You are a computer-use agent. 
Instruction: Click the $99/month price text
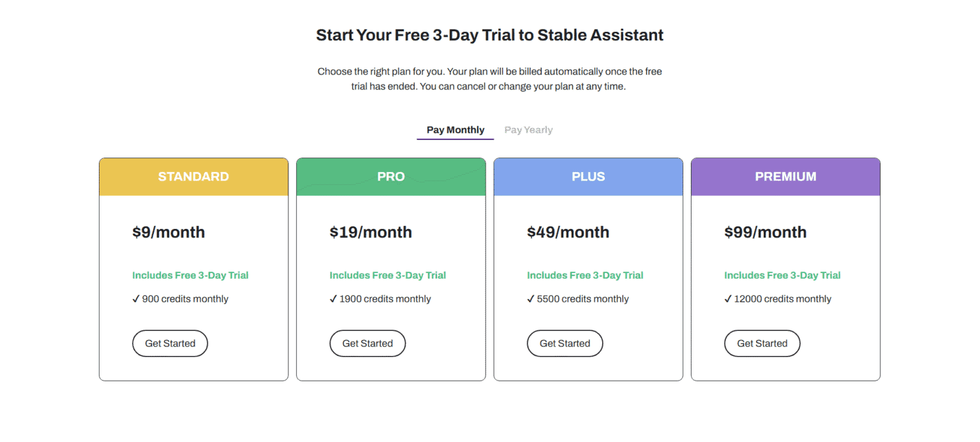[765, 232]
